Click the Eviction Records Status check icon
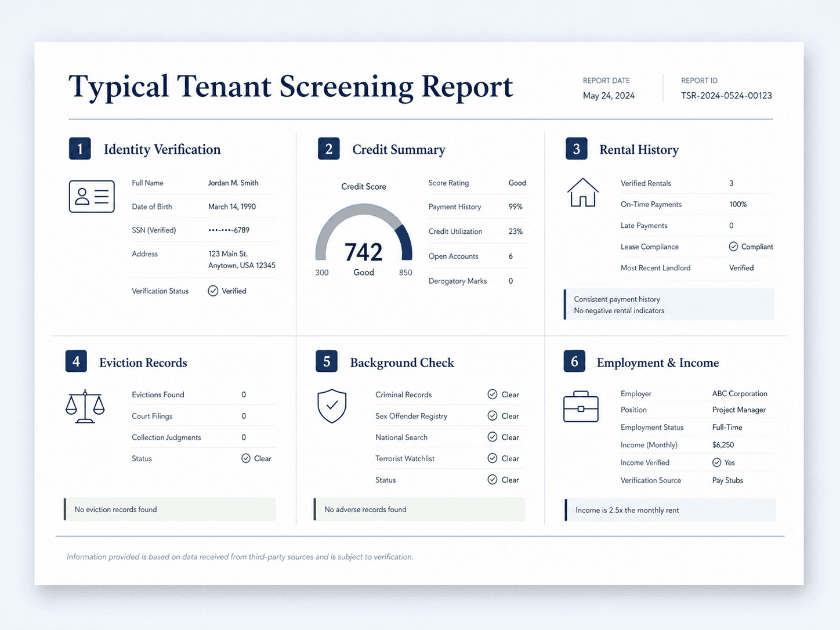Image resolution: width=840 pixels, height=630 pixels. coord(246,458)
